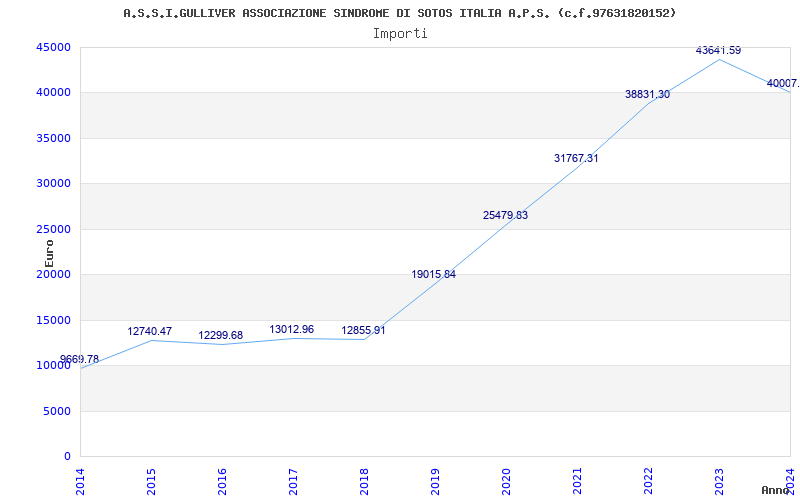The image size is (800, 500).
Task: Click the chart title with c.f.97631820152
Action: [399, 13]
